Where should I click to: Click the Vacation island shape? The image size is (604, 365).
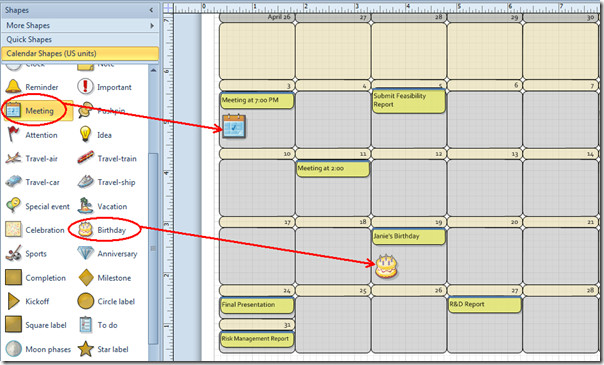pos(85,206)
